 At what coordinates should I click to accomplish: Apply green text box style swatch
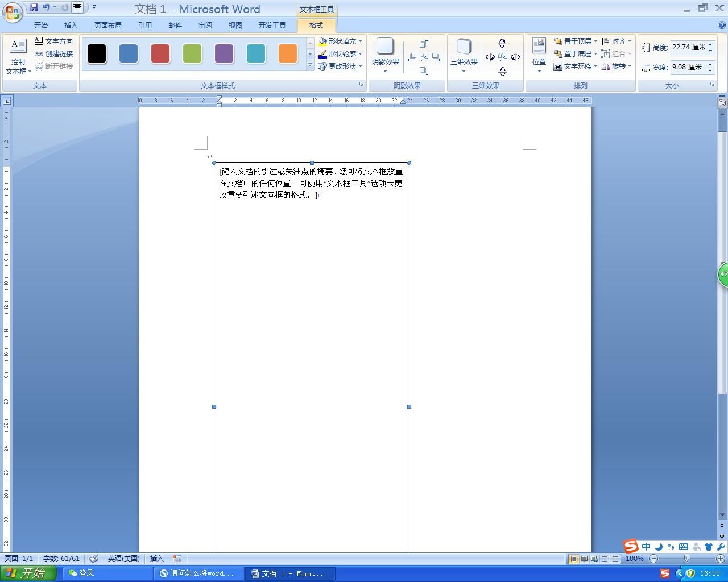[192, 53]
